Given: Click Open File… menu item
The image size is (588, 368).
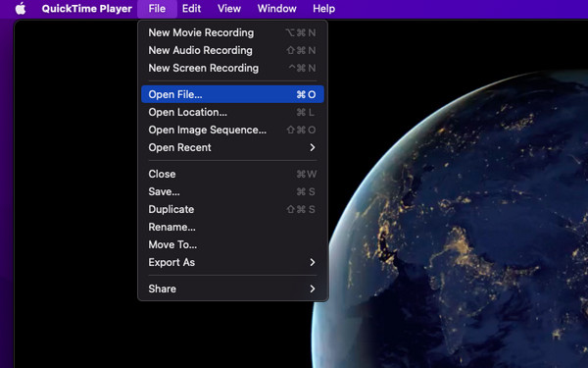Looking at the screenshot, I should [x=232, y=94].
